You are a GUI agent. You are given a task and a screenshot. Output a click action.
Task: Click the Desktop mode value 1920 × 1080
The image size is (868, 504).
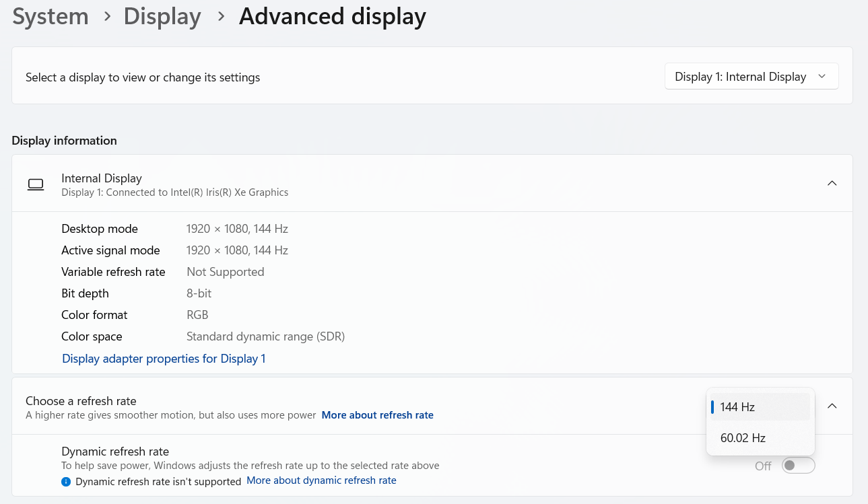237,229
